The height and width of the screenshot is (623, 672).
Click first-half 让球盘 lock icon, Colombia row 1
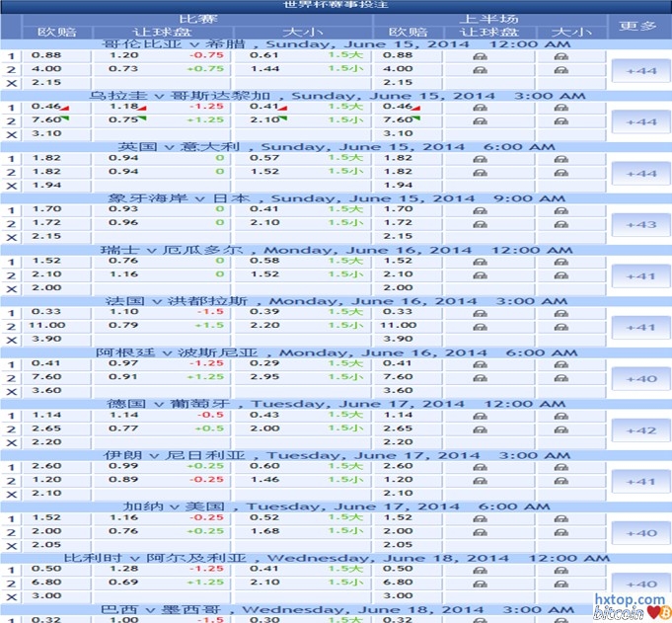(480, 56)
